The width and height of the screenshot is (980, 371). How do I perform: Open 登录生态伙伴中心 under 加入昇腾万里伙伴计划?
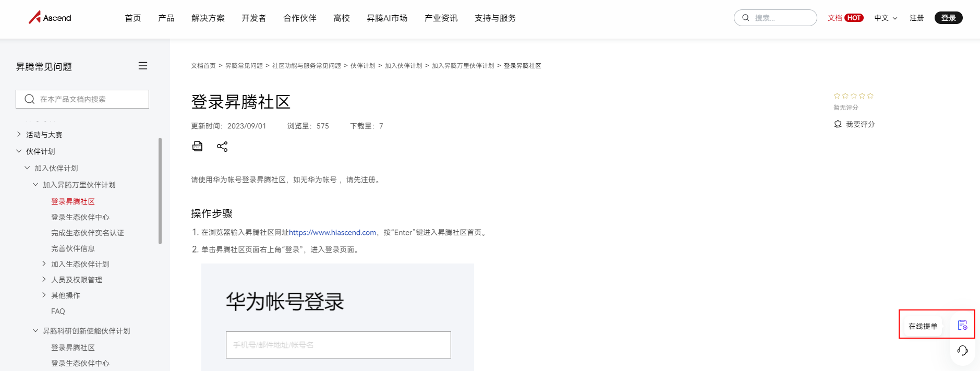point(80,217)
